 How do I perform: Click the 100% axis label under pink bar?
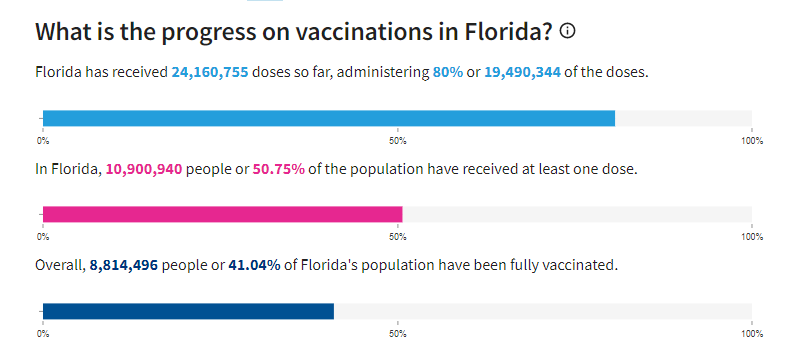(x=752, y=236)
